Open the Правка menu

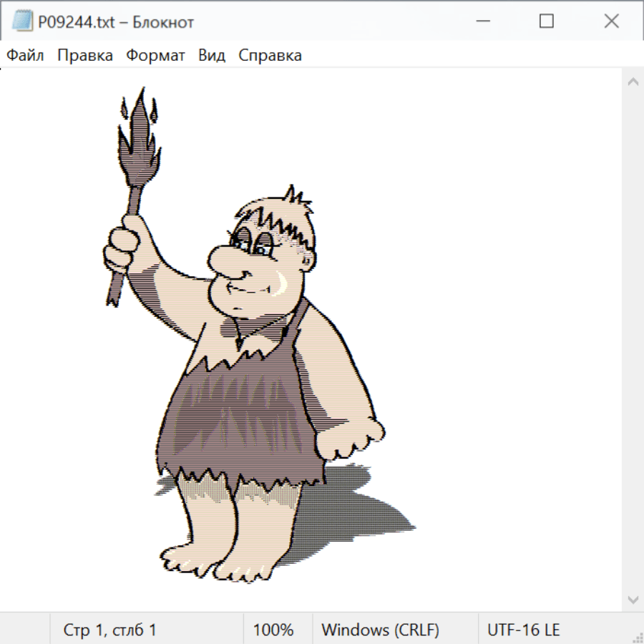tap(85, 56)
